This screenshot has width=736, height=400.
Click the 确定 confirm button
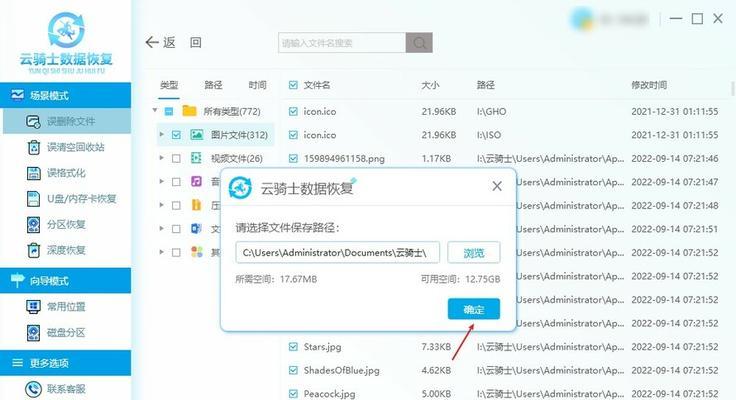pos(474,309)
